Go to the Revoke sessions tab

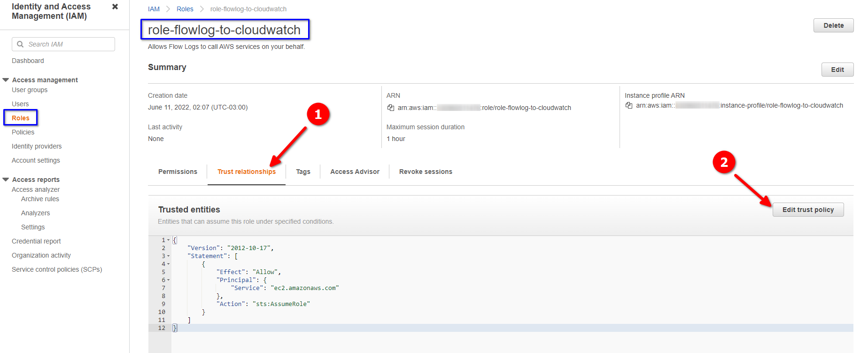click(x=426, y=172)
